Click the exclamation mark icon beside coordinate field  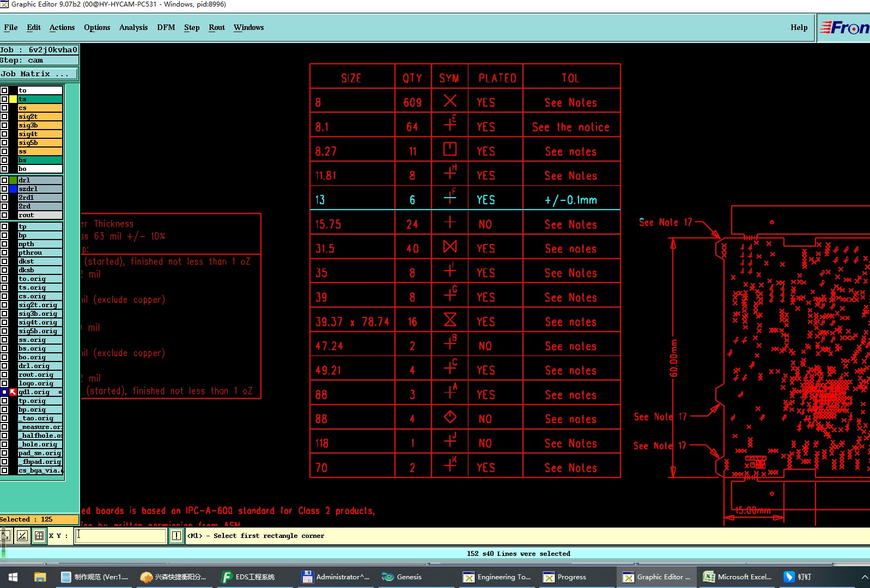tap(177, 536)
